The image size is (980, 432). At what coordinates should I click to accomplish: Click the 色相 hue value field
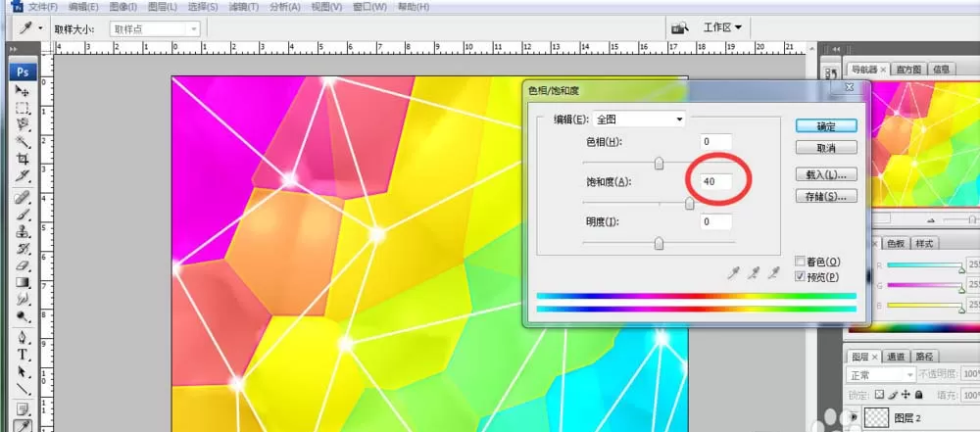pos(715,142)
